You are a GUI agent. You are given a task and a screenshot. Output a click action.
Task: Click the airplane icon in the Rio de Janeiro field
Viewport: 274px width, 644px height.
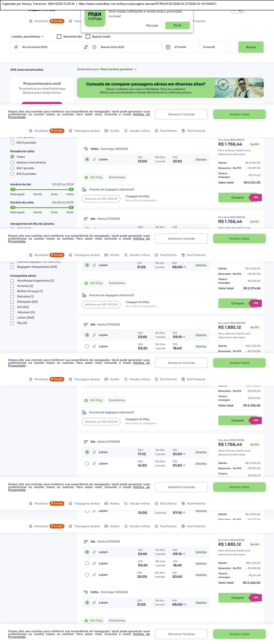16,47
